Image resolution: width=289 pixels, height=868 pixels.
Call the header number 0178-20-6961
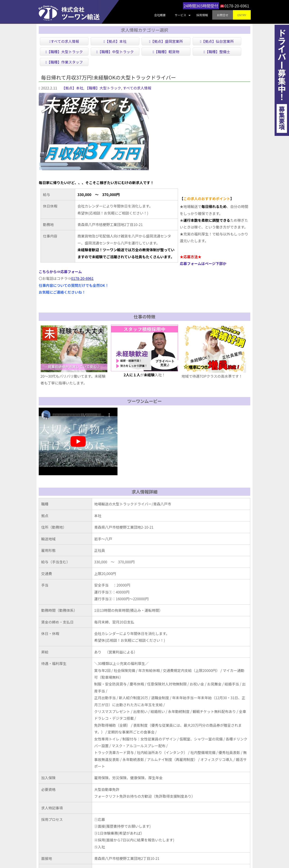(x=237, y=6)
